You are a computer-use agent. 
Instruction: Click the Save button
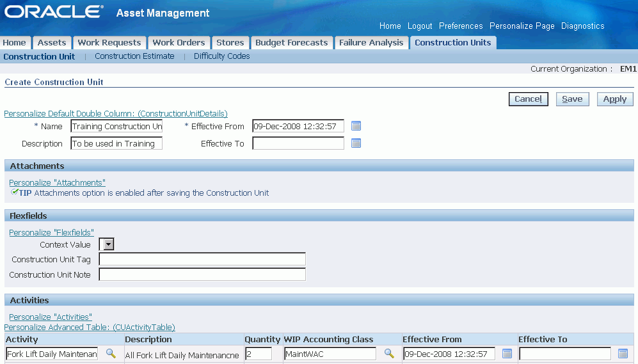(x=572, y=99)
